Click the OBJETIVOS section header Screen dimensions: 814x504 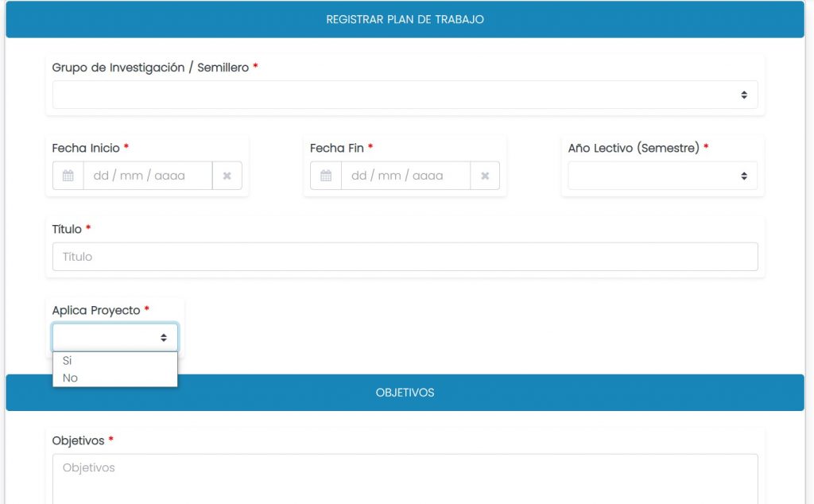[x=405, y=393]
